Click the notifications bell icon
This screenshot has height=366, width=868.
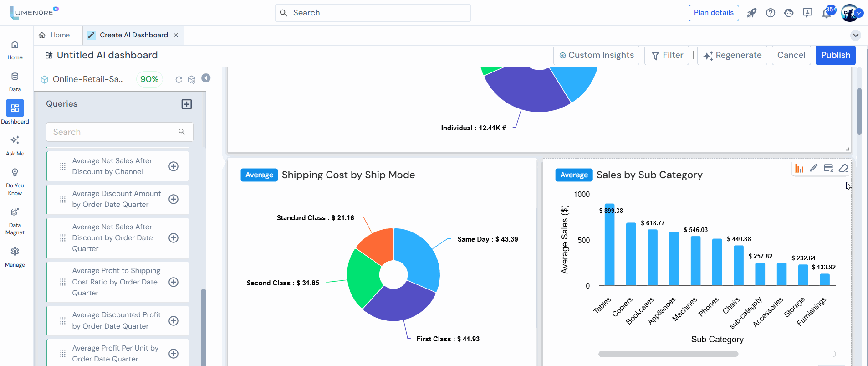(x=827, y=13)
